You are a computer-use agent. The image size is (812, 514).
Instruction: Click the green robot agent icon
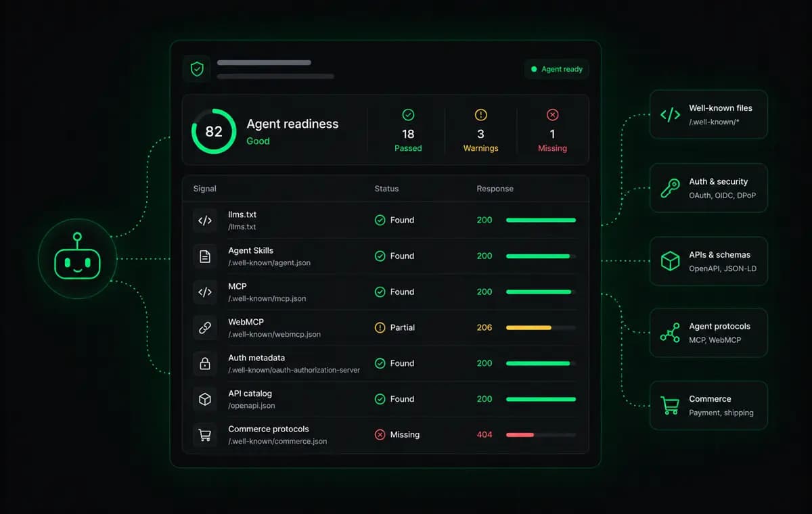pyautogui.click(x=77, y=258)
